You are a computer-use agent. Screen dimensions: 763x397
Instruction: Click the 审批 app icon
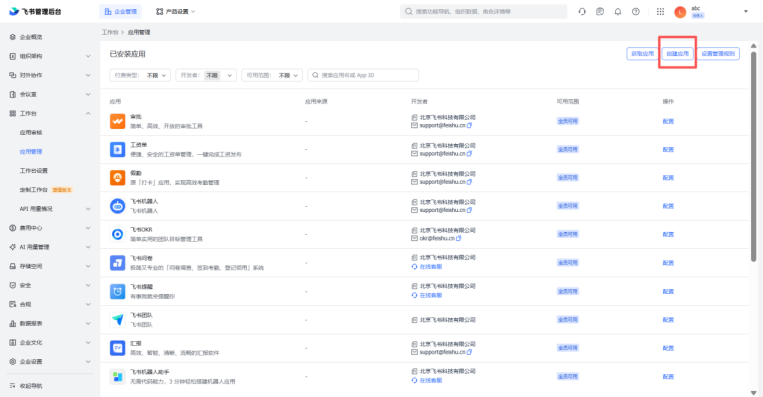point(117,121)
